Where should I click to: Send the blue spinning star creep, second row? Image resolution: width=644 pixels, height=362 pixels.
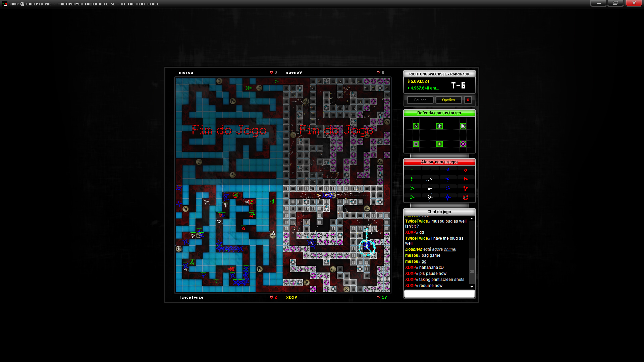point(448,179)
